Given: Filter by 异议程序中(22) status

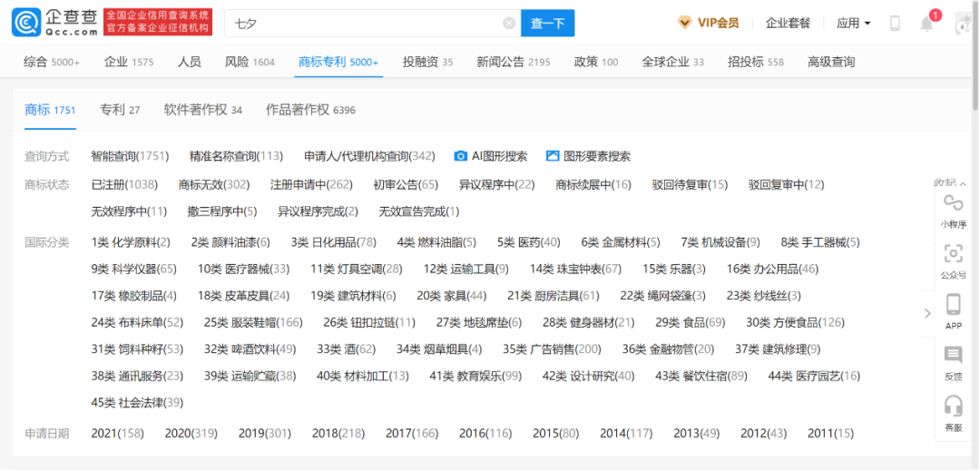Looking at the screenshot, I should [497, 185].
